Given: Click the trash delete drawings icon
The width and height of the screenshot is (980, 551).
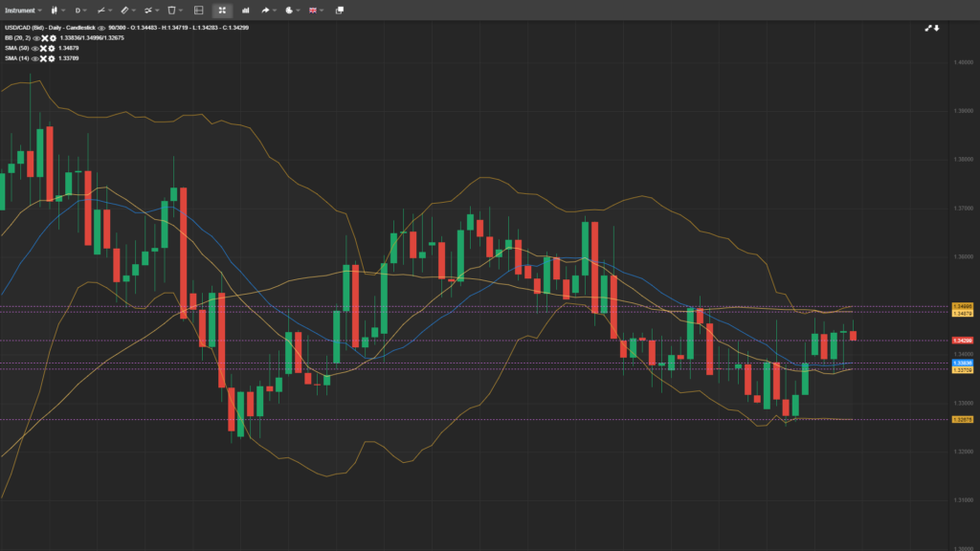Looking at the screenshot, I should coord(172,10).
